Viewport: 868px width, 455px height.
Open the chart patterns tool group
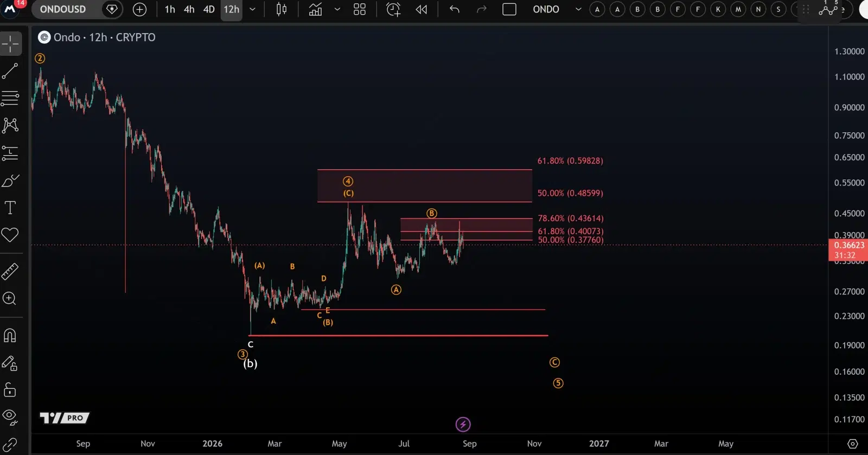pyautogui.click(x=10, y=125)
